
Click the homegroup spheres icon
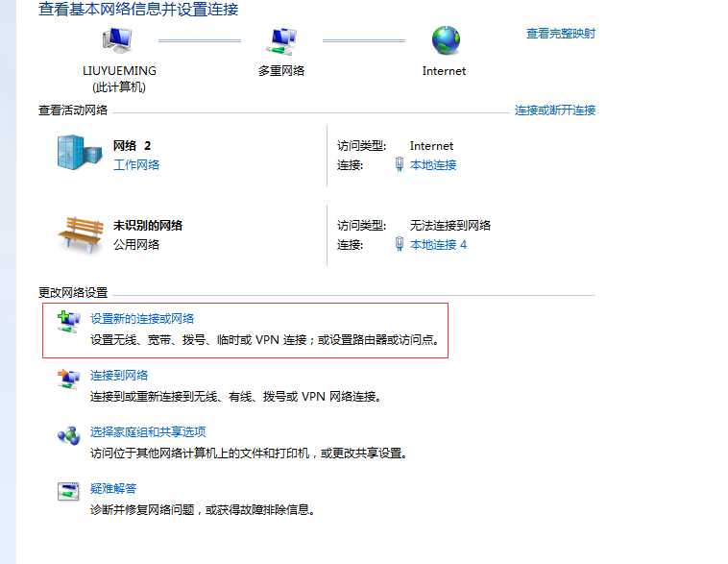(x=69, y=436)
